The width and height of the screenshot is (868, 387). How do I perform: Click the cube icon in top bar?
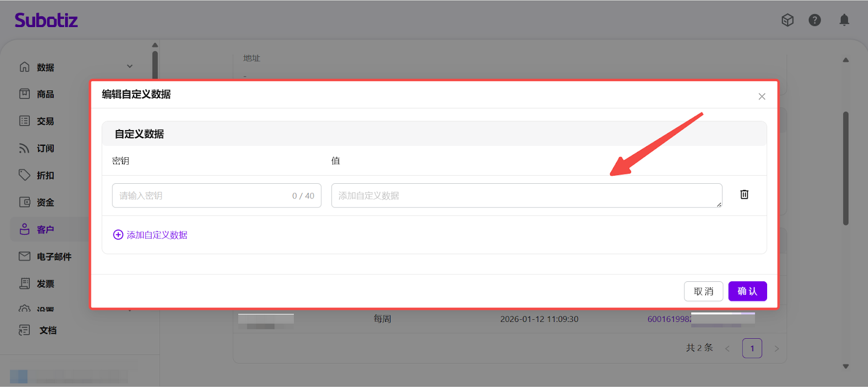tap(787, 20)
